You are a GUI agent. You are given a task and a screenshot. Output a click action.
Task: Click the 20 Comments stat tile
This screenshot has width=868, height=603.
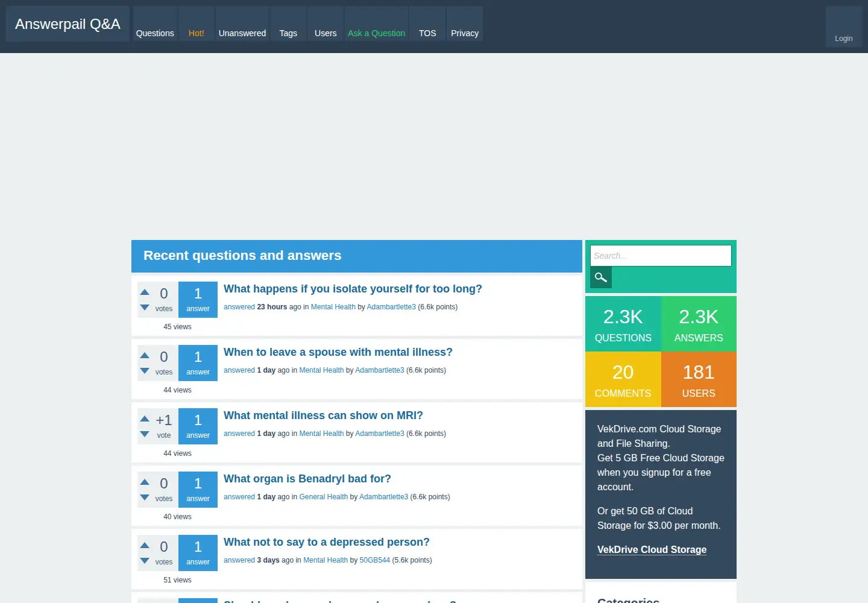[x=623, y=379]
